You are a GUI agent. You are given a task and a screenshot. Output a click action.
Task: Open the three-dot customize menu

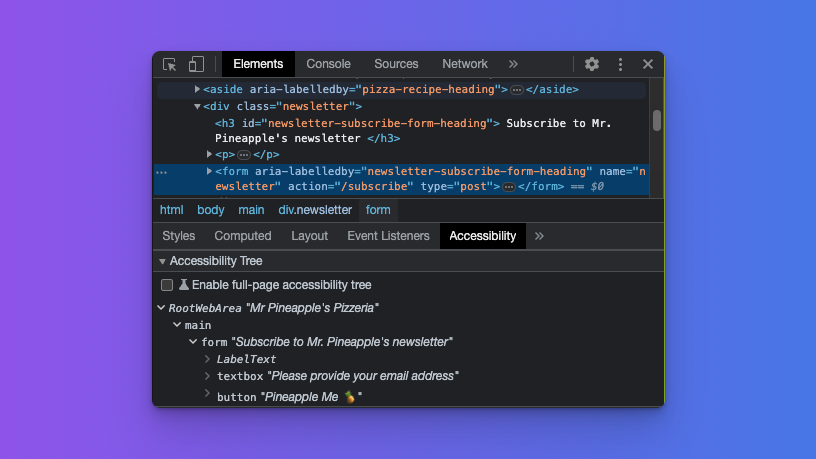[x=620, y=64]
